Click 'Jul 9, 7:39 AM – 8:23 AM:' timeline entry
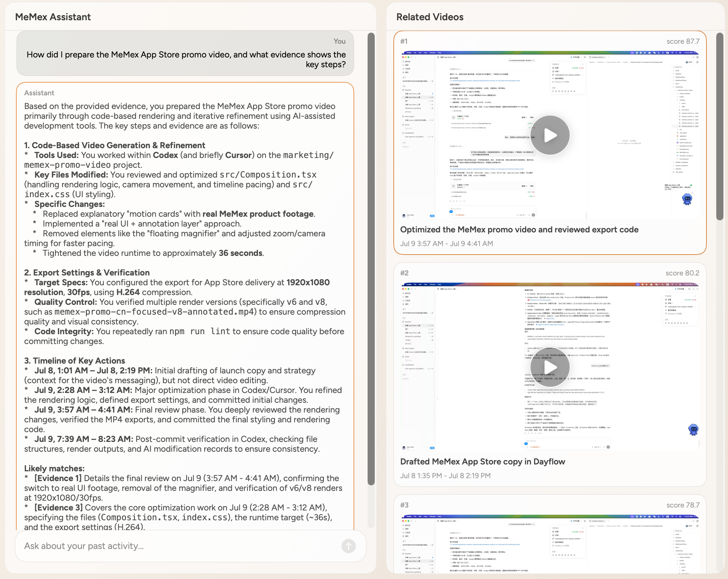Viewport: 728px width, 579px height. click(x=84, y=439)
